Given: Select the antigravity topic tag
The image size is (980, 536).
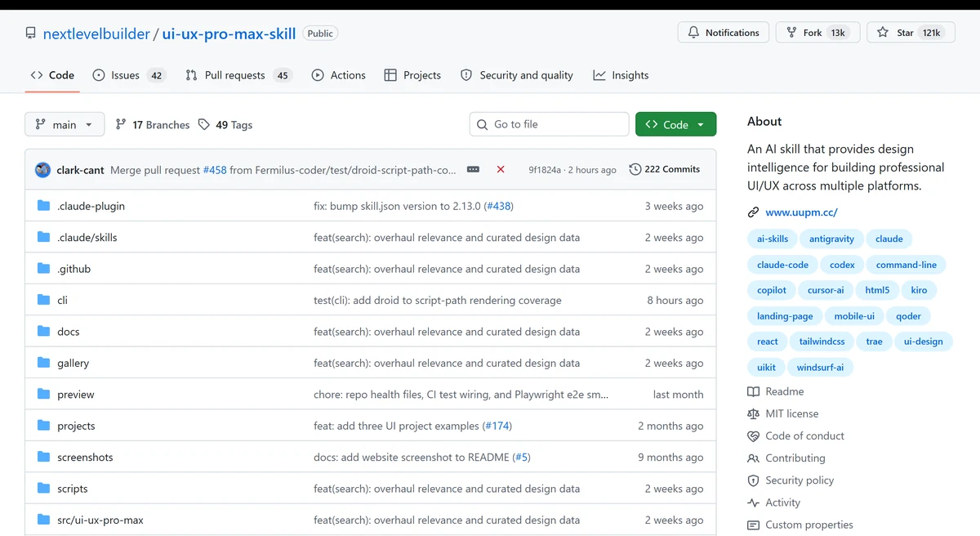Looking at the screenshot, I should [x=831, y=239].
